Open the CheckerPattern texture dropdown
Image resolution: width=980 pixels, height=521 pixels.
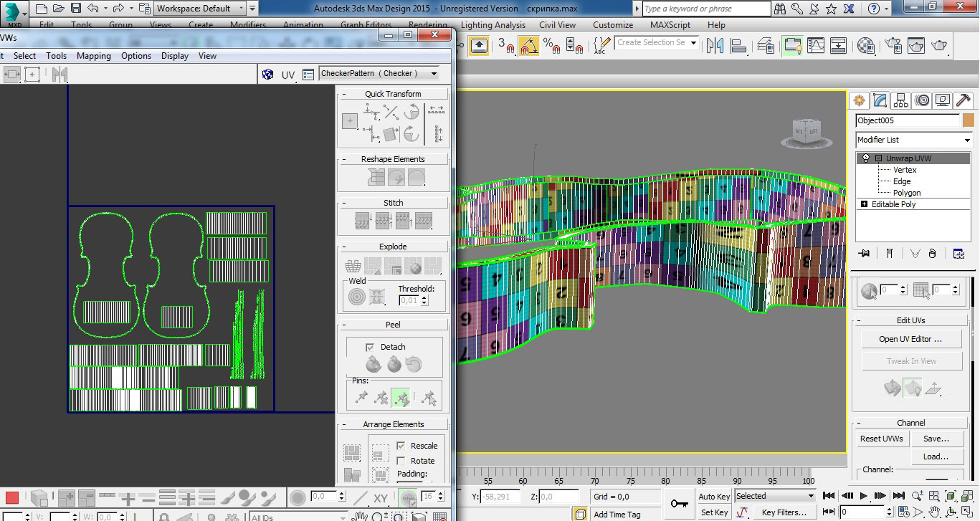379,74
